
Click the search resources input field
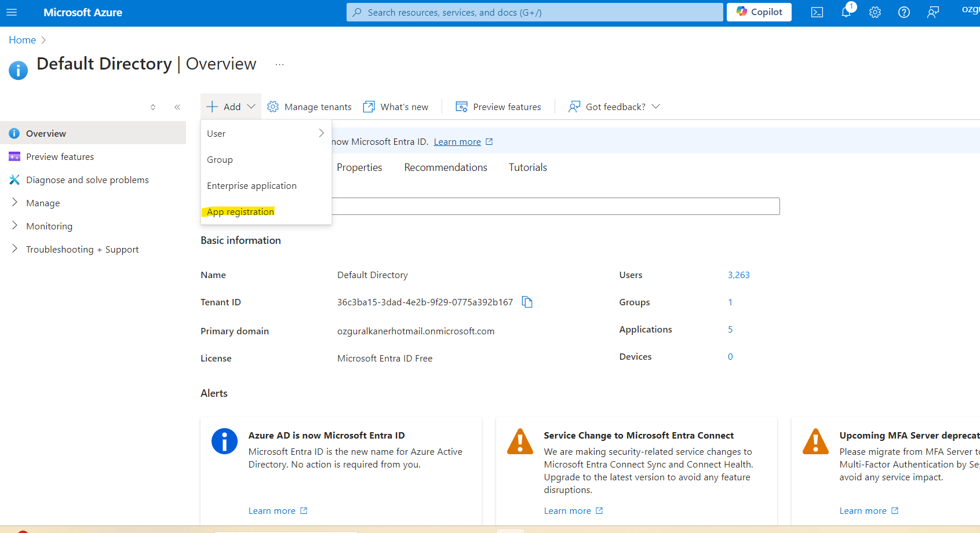(x=534, y=12)
